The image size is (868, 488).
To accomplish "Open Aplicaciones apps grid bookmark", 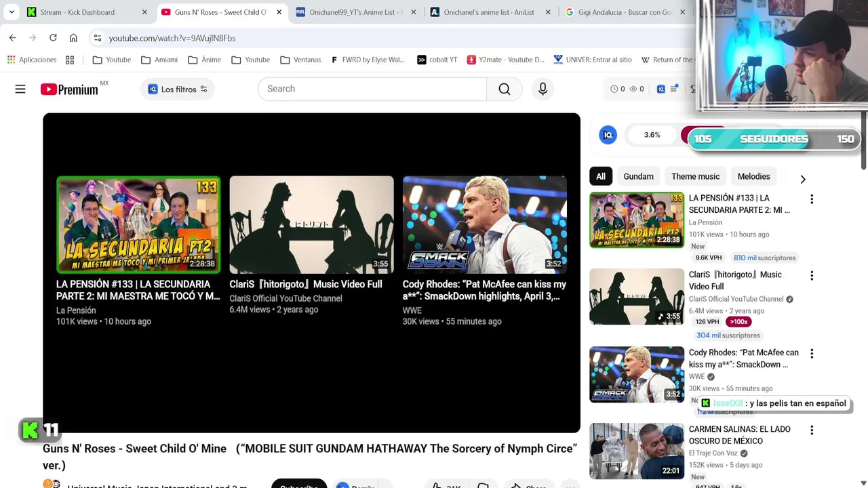I will coord(32,60).
